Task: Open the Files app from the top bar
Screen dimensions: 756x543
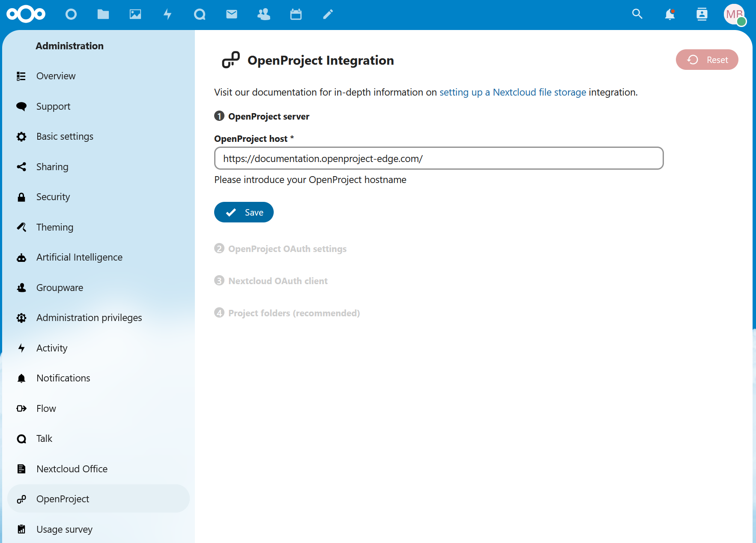Action: 103,14
